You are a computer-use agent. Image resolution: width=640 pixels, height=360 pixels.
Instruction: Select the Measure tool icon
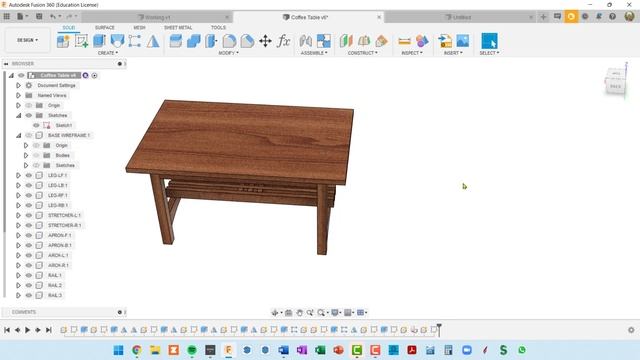[404, 41]
